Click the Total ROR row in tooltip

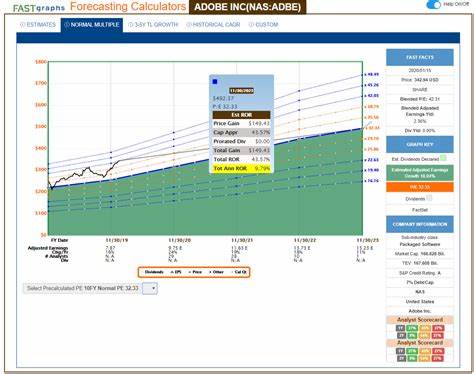(241, 159)
